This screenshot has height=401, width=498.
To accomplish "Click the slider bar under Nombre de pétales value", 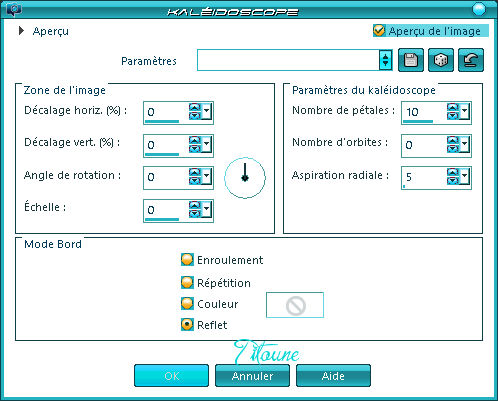I will click(x=418, y=121).
